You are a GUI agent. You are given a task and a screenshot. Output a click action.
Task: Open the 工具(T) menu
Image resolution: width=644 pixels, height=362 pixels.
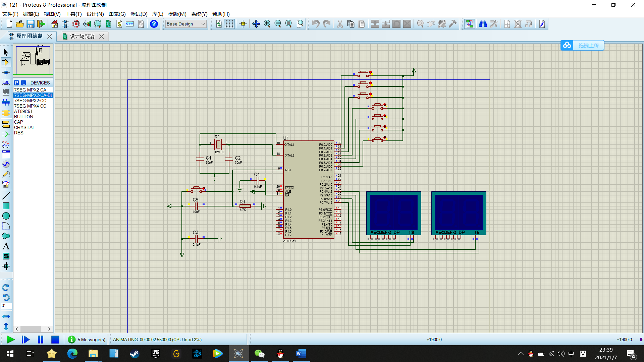[73, 14]
